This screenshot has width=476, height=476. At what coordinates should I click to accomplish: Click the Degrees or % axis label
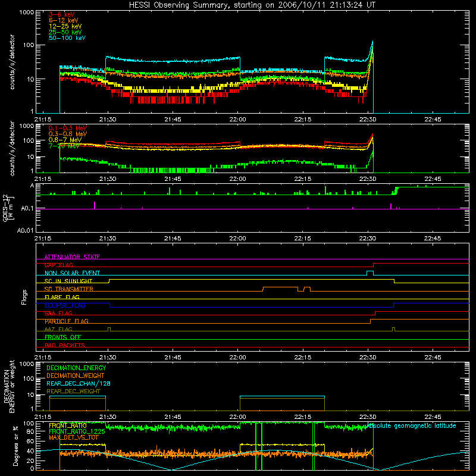(15, 446)
